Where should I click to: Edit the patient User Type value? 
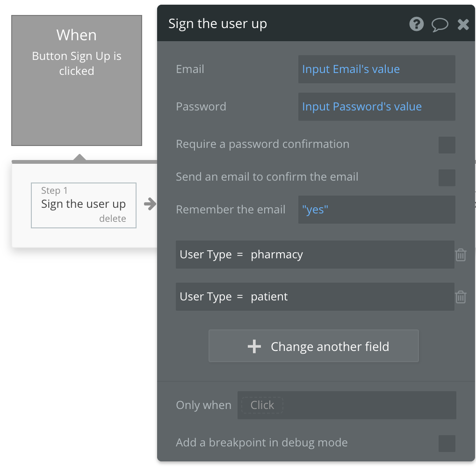(269, 297)
